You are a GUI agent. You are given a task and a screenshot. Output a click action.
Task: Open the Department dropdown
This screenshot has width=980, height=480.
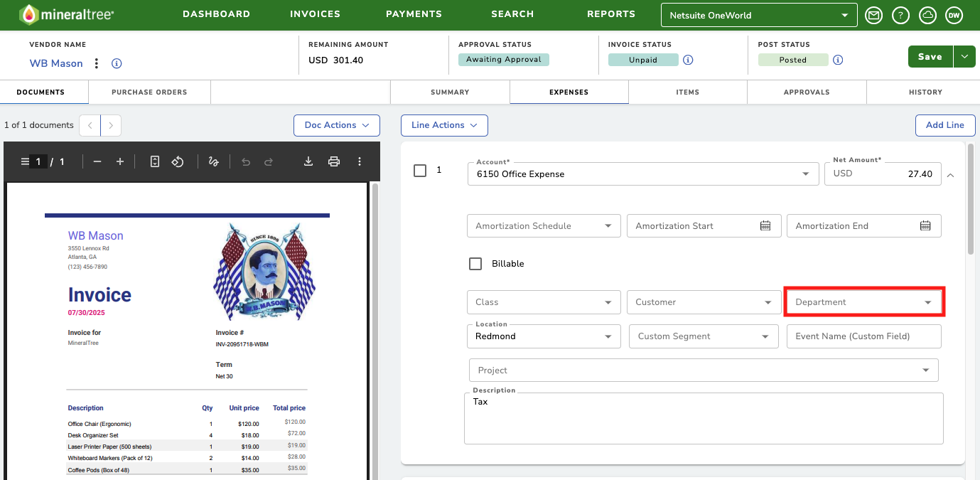(864, 302)
